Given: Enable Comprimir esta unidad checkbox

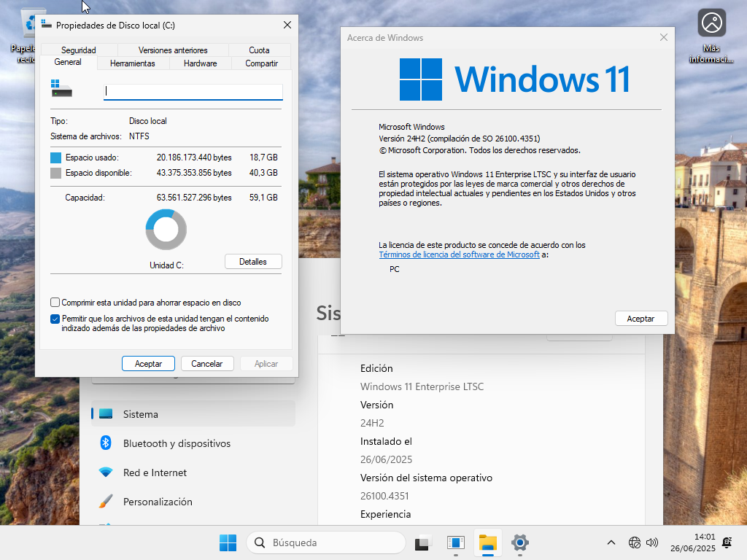Looking at the screenshot, I should [x=55, y=303].
